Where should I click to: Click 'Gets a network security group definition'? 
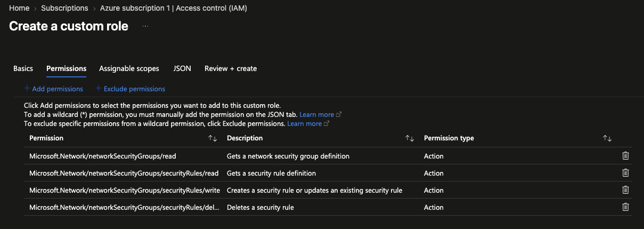click(x=288, y=156)
